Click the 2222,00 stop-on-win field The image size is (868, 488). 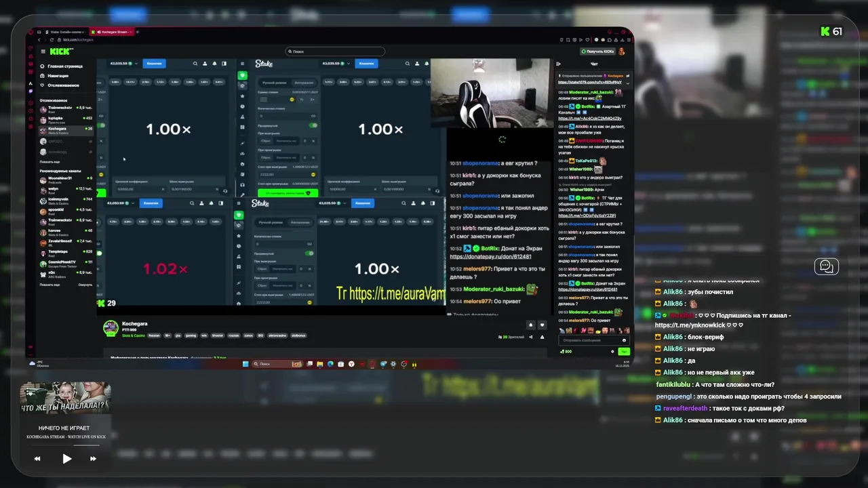[x=288, y=174]
